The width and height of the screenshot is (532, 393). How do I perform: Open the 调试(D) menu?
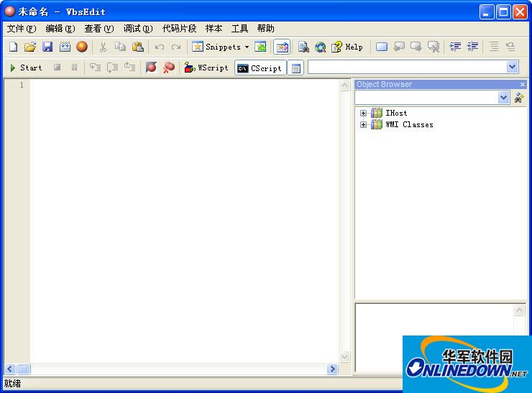click(x=138, y=29)
